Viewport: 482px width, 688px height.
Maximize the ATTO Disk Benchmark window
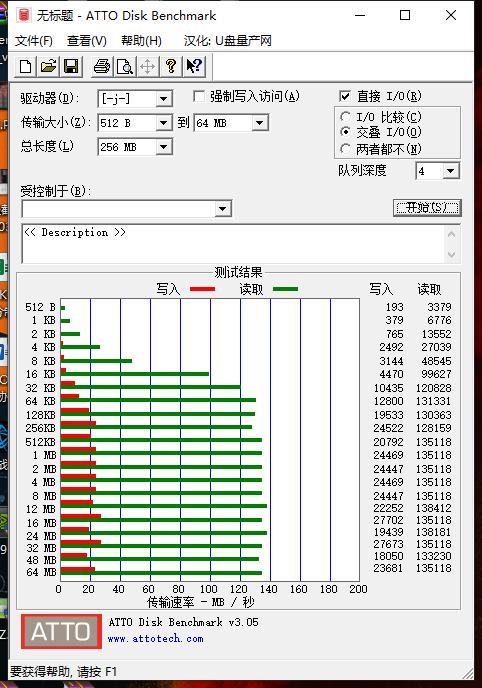405,15
